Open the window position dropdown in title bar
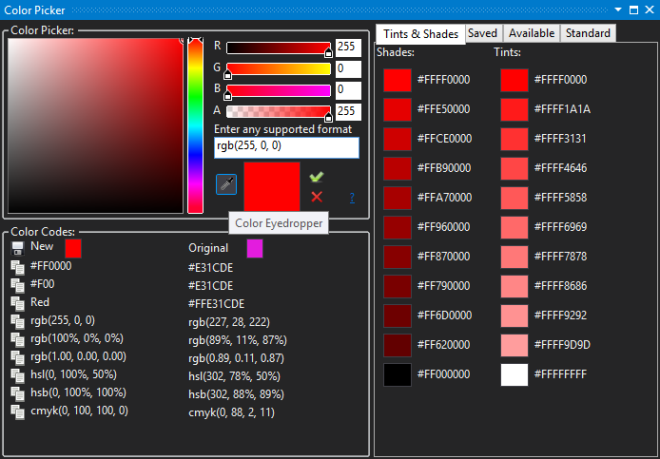Image resolution: width=660 pixels, height=459 pixels. [619, 9]
